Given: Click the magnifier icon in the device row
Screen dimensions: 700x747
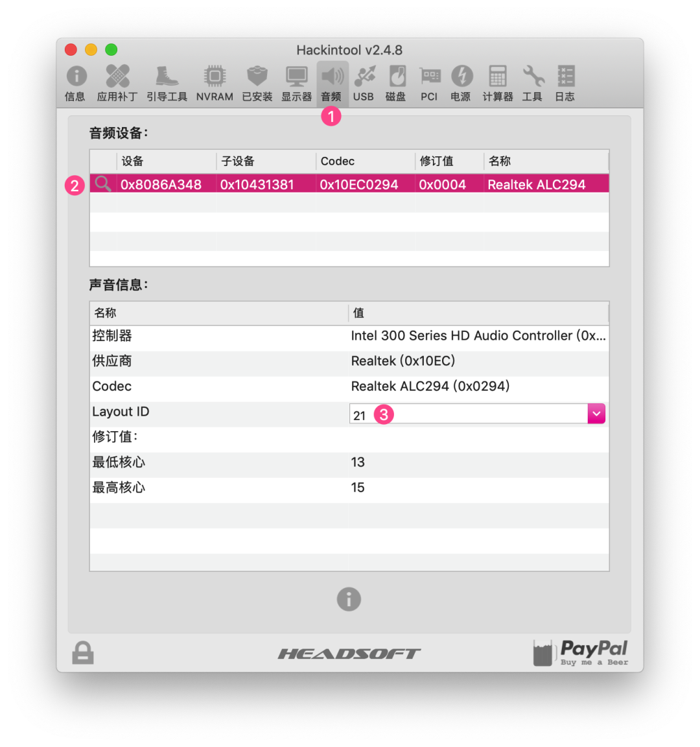Looking at the screenshot, I should click(103, 184).
